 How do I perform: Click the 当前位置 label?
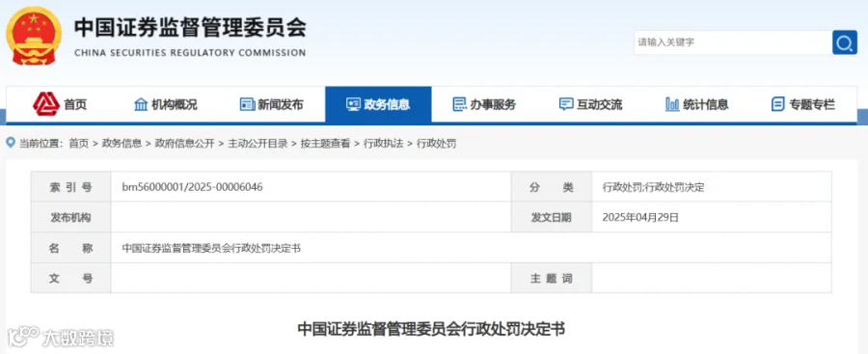(x=41, y=144)
